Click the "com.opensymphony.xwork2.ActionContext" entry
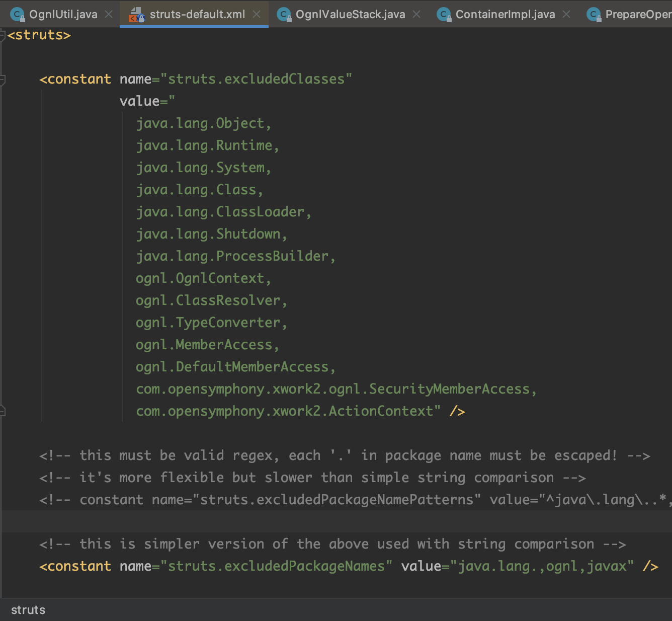Image resolution: width=672 pixels, height=621 pixels. 285,411
